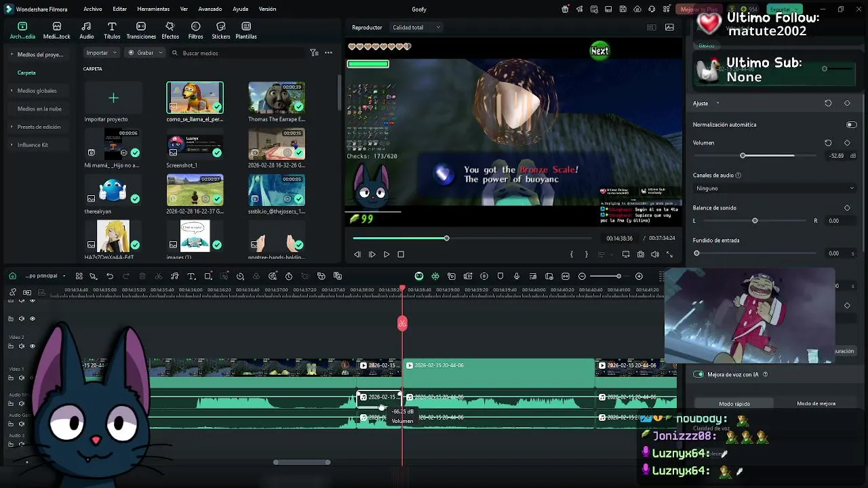The width and height of the screenshot is (868, 488).
Task: Click the red scissors on the playhead
Action: [402, 323]
